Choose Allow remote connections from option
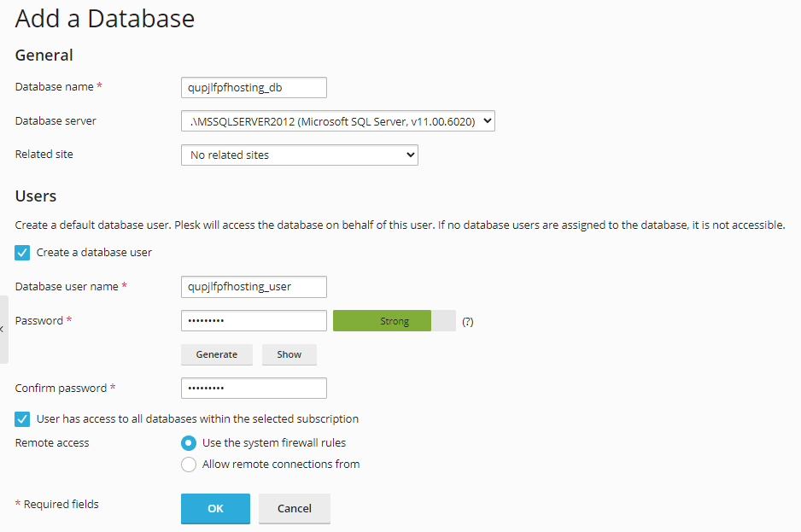Image resolution: width=801 pixels, height=532 pixels. point(189,465)
